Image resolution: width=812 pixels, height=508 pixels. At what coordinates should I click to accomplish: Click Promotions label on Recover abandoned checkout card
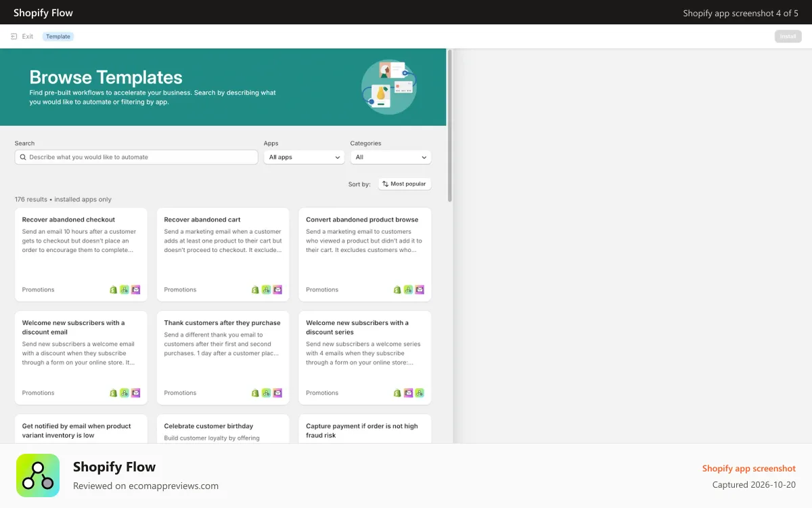[x=38, y=290]
